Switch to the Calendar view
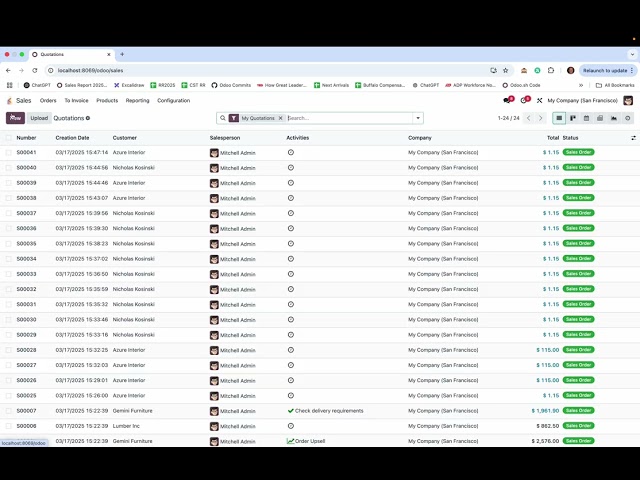This screenshot has height=480, width=640. tap(586, 118)
